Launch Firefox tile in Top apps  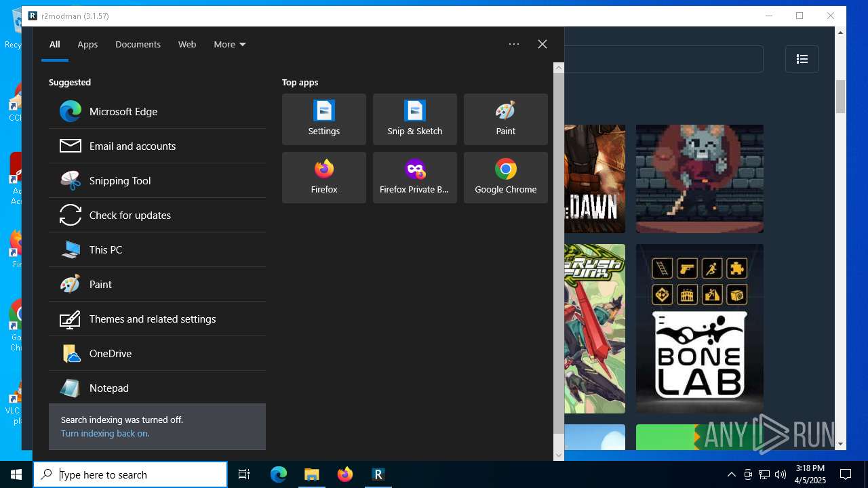(x=324, y=178)
